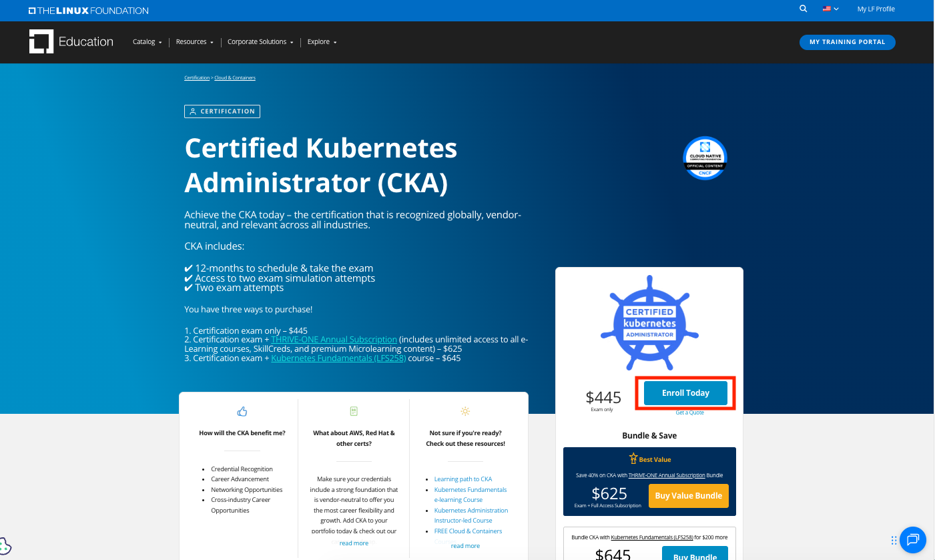
Task: Open Kubernetes Fundamentals e-learning Course link
Action: (471, 495)
